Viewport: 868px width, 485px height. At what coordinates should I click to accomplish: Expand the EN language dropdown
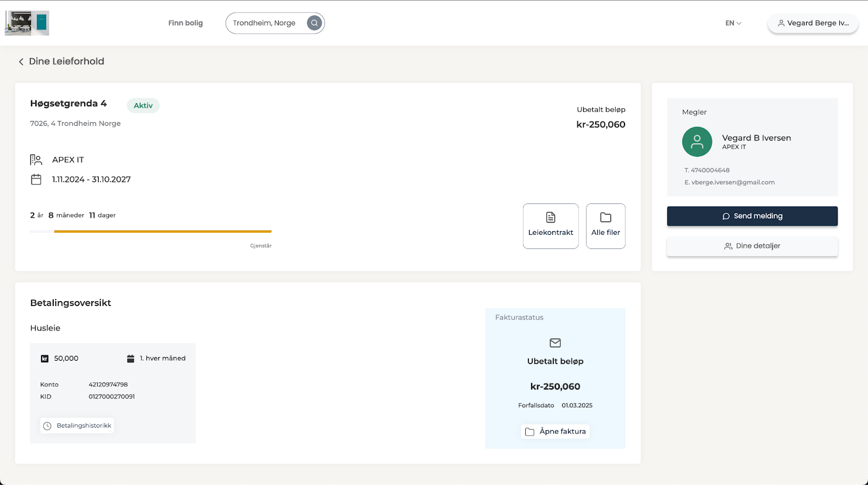733,23
